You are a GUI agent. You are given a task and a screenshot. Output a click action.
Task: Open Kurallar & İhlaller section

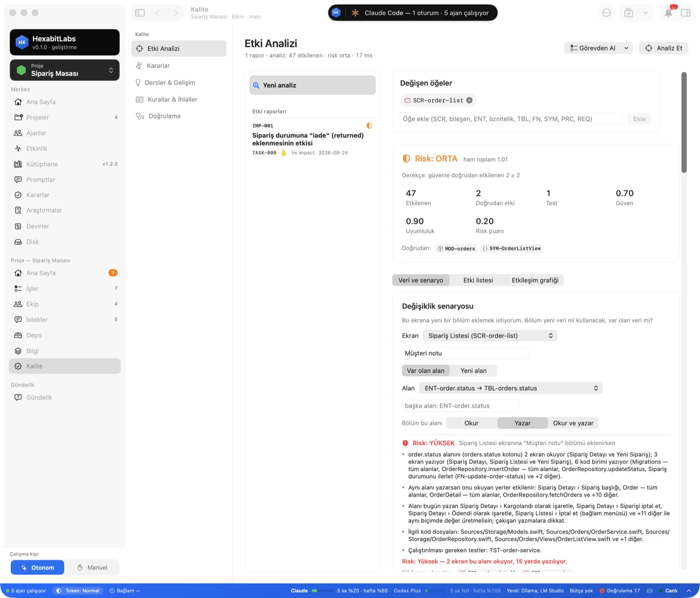(178, 99)
